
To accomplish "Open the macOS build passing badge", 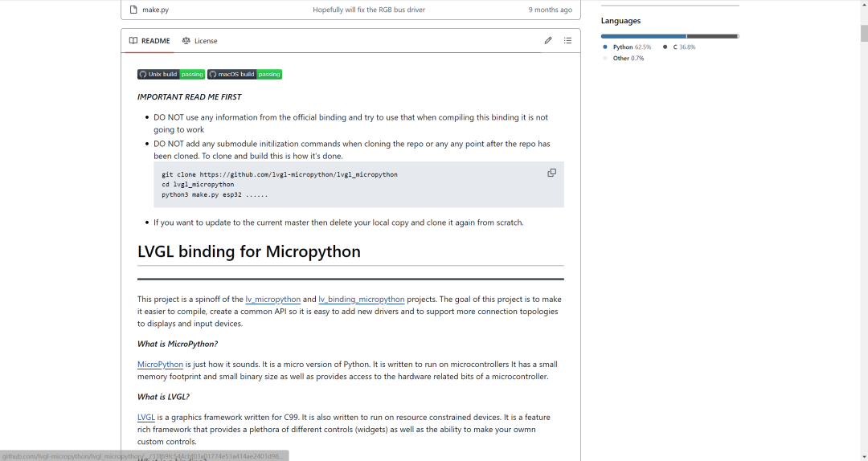I will pyautogui.click(x=244, y=75).
